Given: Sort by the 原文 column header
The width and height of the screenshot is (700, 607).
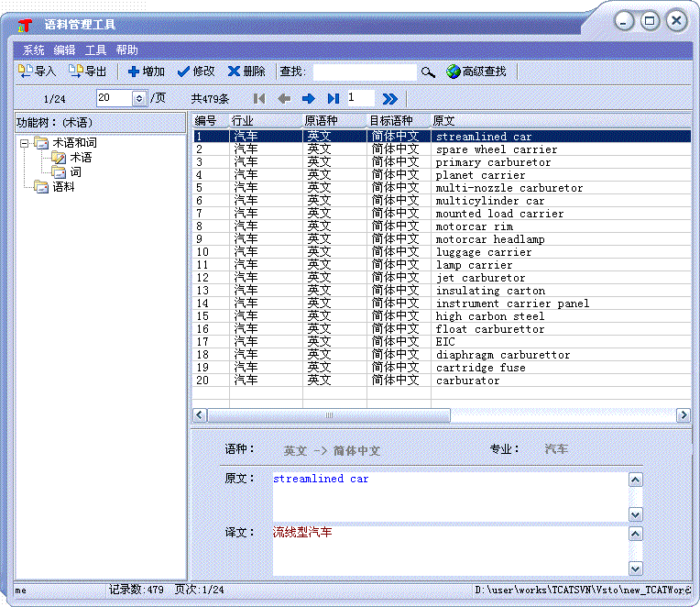Looking at the screenshot, I should tap(561, 121).
